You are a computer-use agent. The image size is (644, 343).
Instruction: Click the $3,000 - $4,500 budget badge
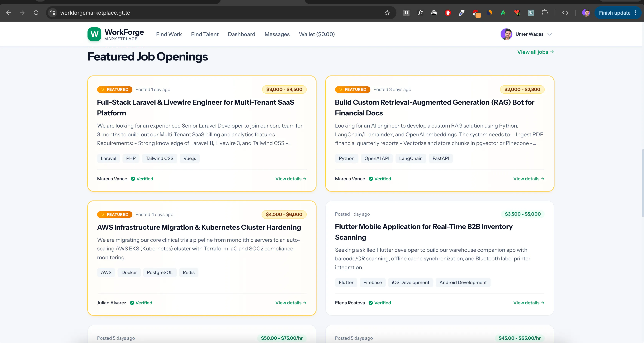tap(284, 89)
